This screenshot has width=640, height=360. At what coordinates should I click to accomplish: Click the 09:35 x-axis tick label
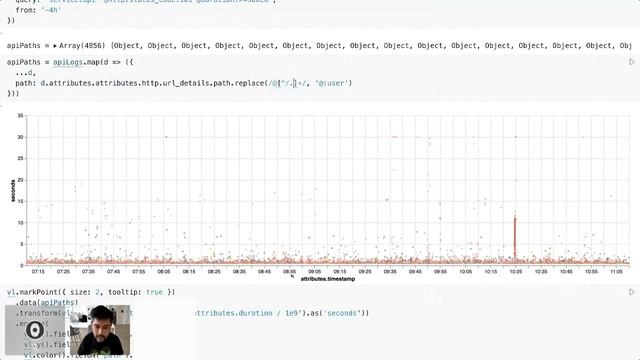click(390, 271)
